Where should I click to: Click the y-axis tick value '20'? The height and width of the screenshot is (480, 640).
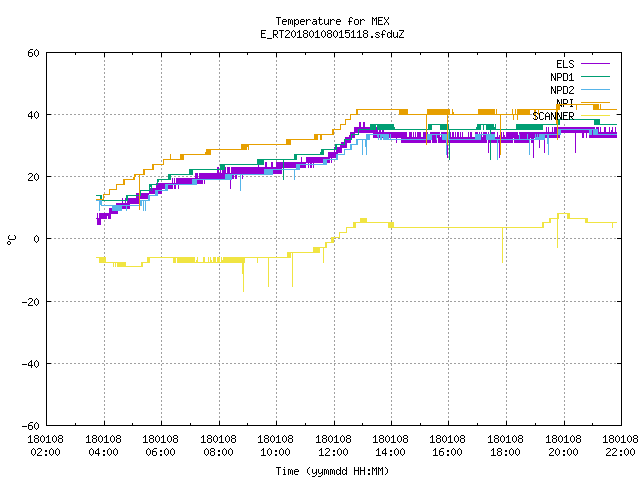point(33,177)
